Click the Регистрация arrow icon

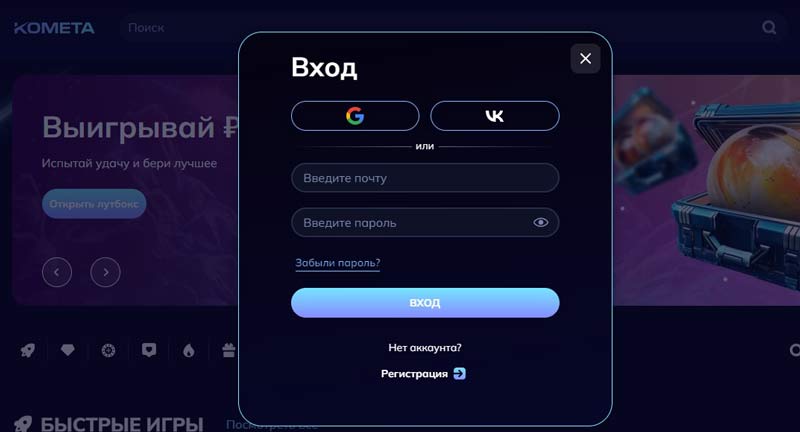(x=459, y=374)
